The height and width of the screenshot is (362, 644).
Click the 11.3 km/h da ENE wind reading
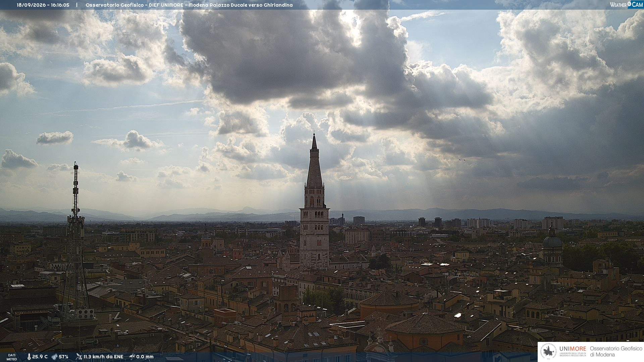[103, 357]
